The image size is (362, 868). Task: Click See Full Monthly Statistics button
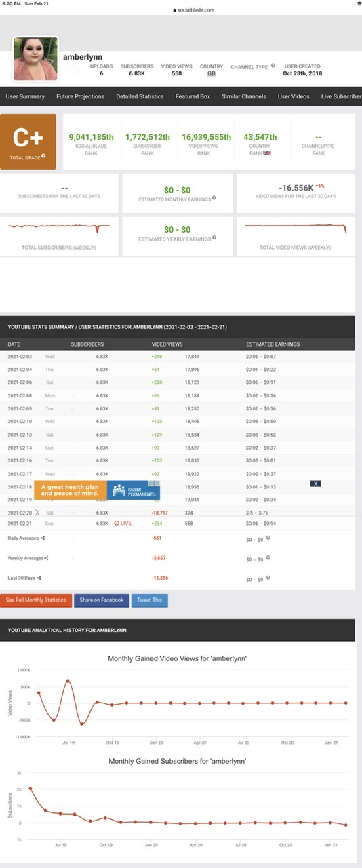(x=36, y=600)
